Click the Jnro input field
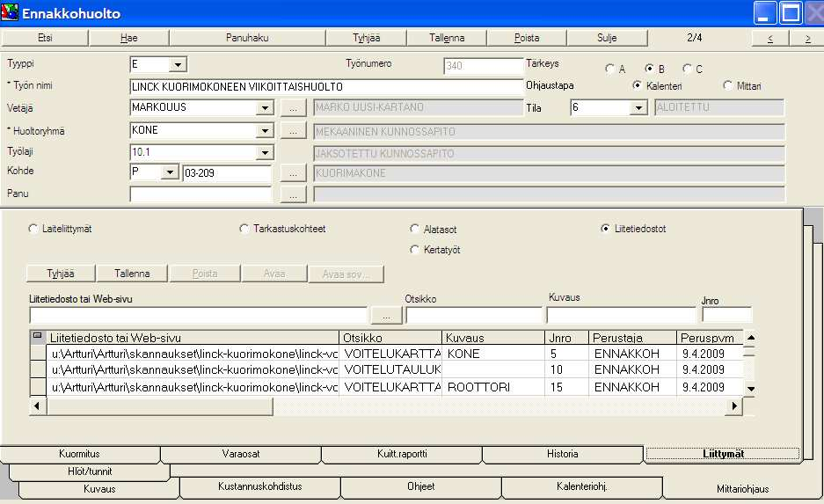Image resolution: width=824 pixels, height=504 pixels. 726,315
